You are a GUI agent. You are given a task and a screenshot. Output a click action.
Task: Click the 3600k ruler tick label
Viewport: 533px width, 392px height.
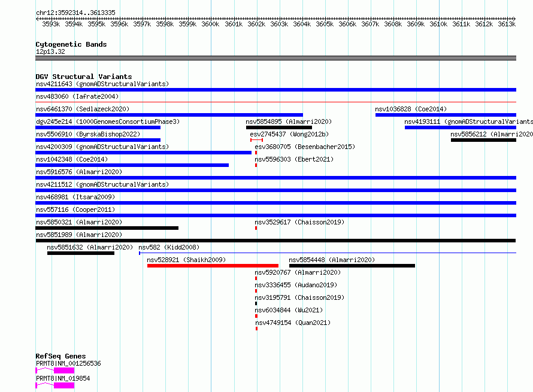210,24
